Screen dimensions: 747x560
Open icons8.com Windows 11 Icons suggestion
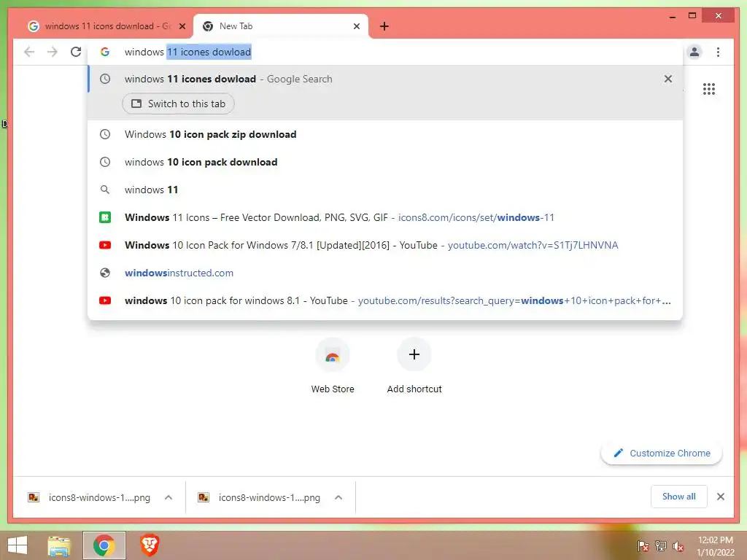pos(385,217)
